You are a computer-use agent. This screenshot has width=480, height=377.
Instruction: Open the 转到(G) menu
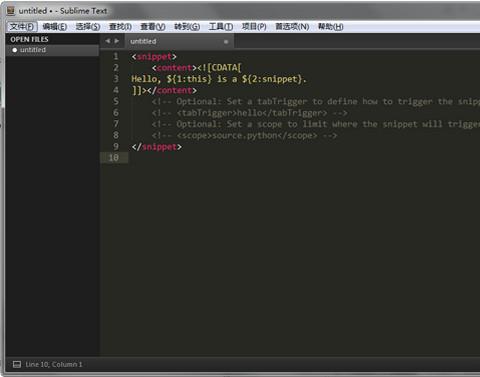pyautogui.click(x=187, y=27)
